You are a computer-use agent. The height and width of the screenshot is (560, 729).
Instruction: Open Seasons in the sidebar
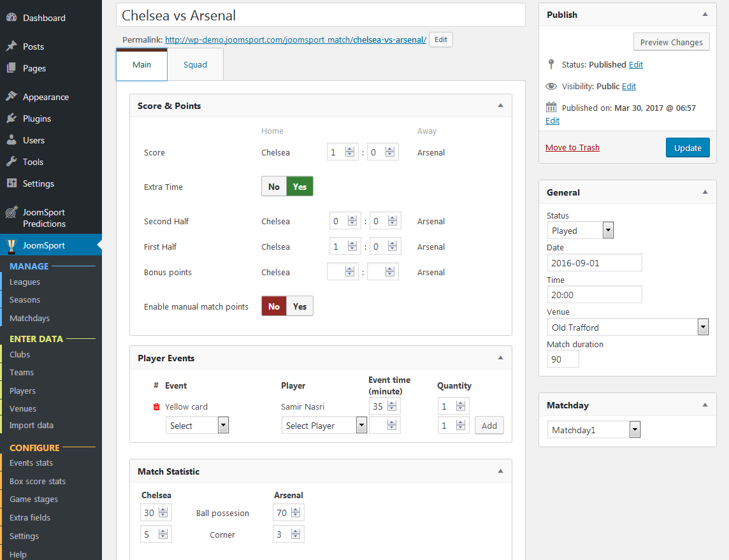click(x=25, y=300)
